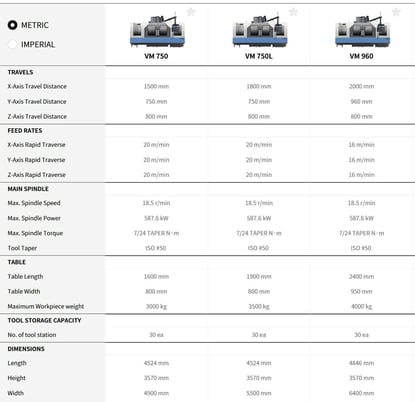Click the 3000 kg workpiece weight value
Screen dimensions: 415x402
[x=156, y=307]
